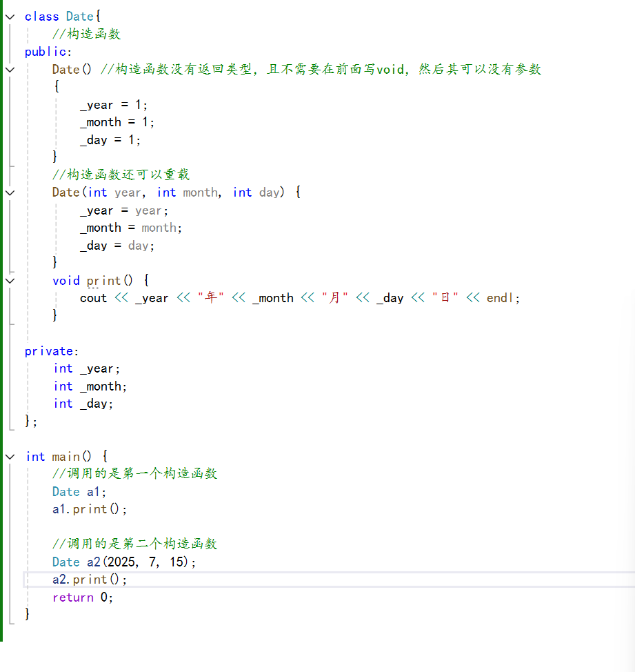Click the line '_year = 1;'
The height and width of the screenshot is (672, 635).
(x=114, y=105)
